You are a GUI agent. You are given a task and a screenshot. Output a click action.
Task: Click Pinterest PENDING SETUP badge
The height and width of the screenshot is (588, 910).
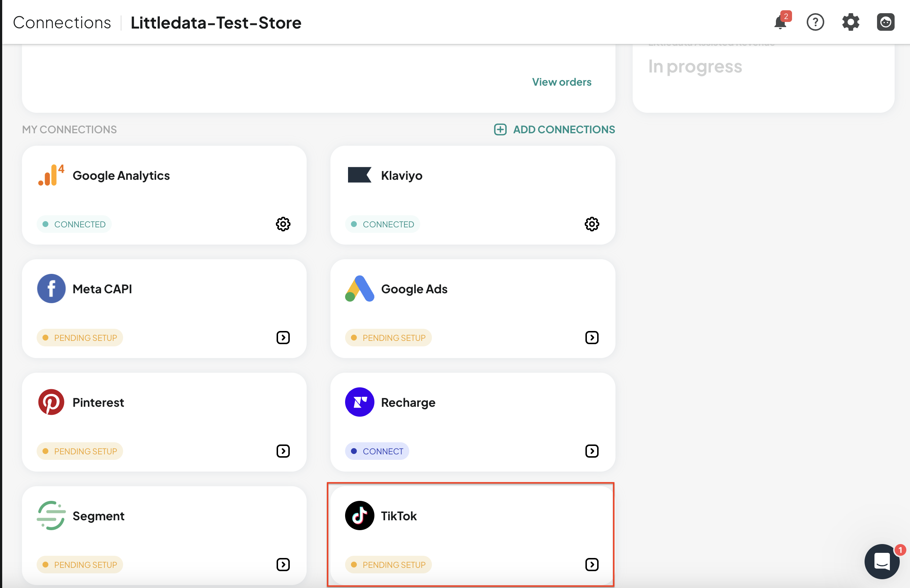click(x=80, y=451)
